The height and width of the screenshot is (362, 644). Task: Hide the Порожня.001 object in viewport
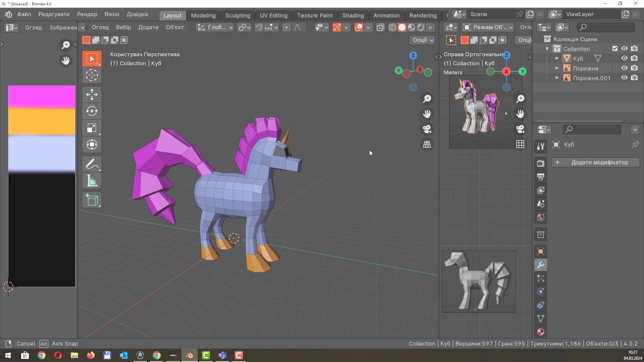tap(624, 78)
